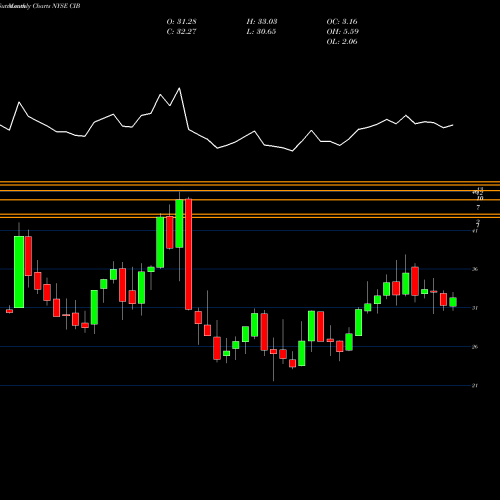Click the OL: 2.06 reading
Image resolution: width=500 pixels, height=500 pixels.
[x=342, y=42]
